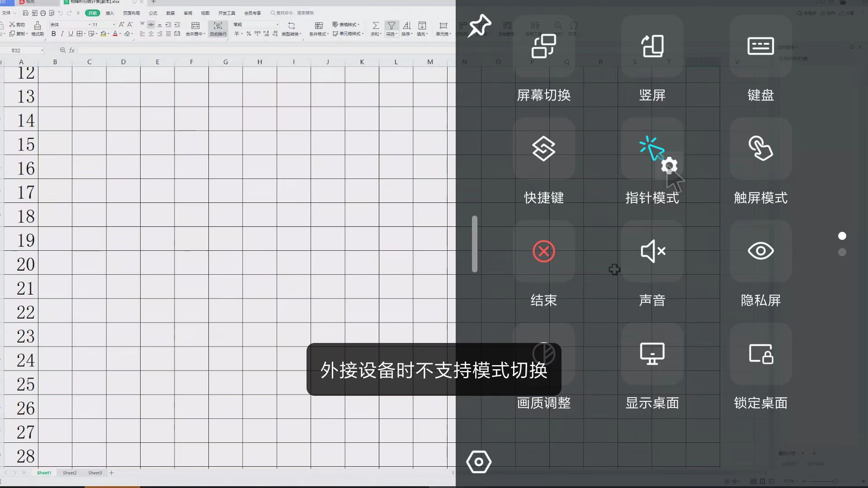The height and width of the screenshot is (488, 868).
Task: Switch to Sheet2 tab
Action: click(x=70, y=473)
